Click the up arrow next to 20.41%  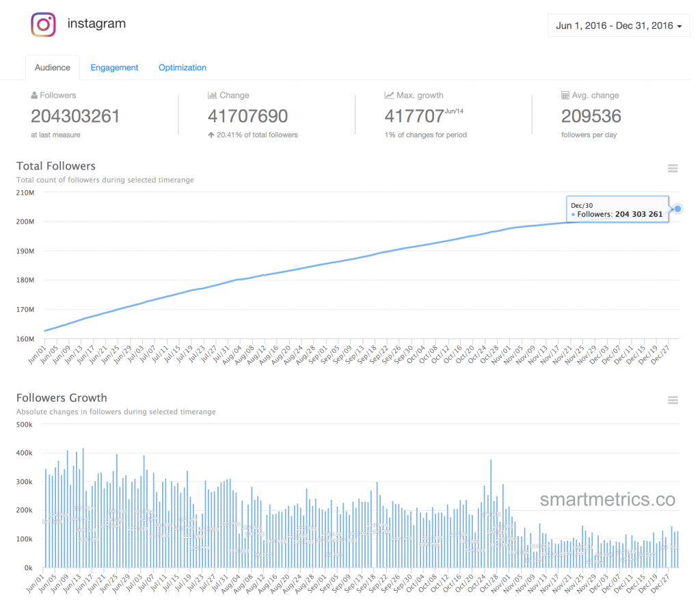coord(211,135)
